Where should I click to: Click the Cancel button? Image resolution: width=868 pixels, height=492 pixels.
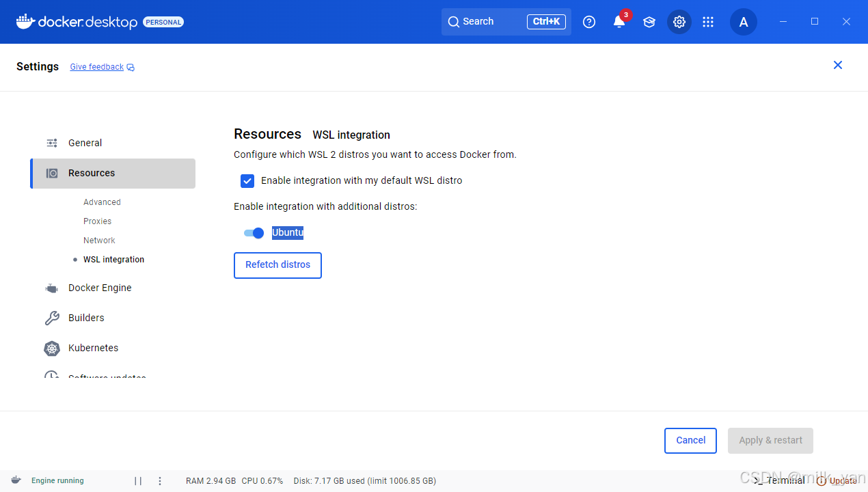(x=690, y=441)
